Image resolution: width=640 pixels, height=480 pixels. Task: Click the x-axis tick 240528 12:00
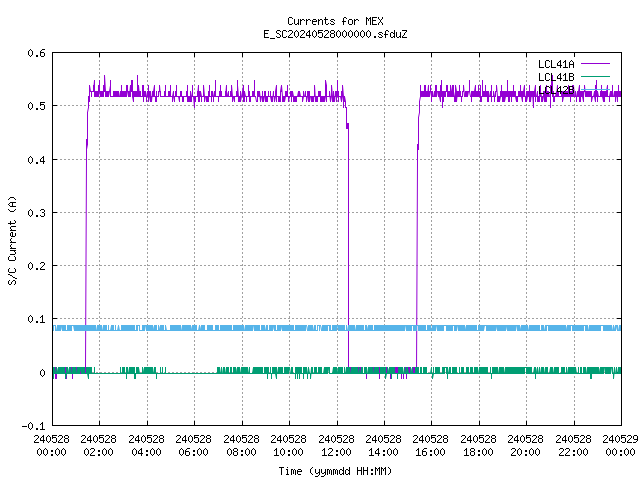pyautogui.click(x=336, y=445)
